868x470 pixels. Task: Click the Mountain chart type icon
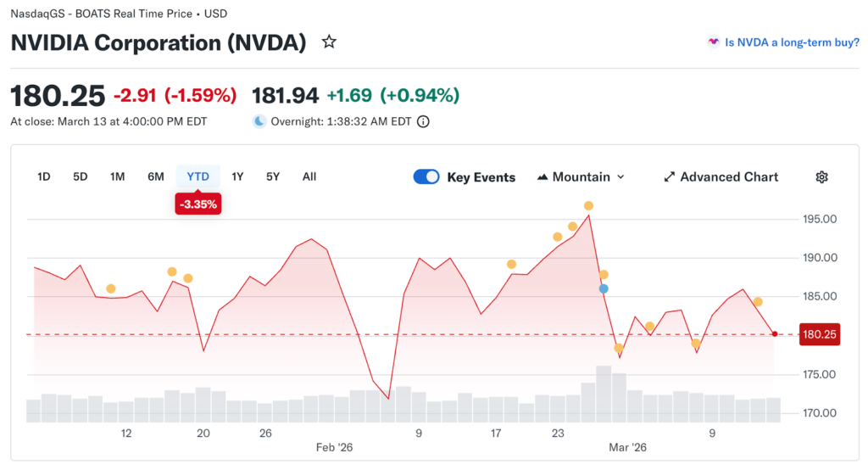[542, 177]
